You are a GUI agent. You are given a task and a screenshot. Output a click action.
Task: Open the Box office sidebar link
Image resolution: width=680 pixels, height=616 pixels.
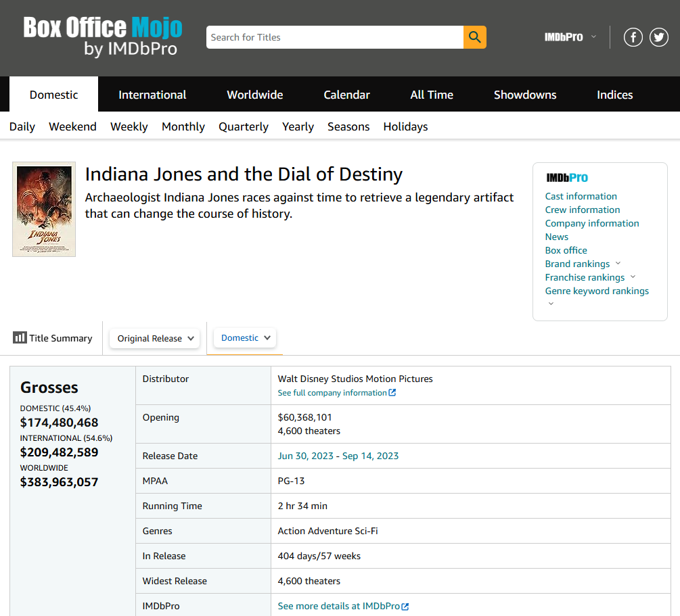pyautogui.click(x=566, y=250)
